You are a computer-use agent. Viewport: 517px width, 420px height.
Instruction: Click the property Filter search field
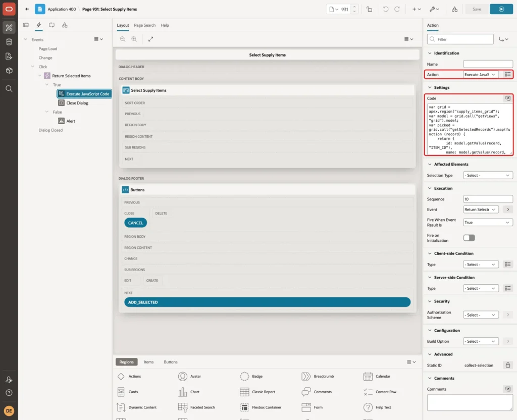(460, 39)
